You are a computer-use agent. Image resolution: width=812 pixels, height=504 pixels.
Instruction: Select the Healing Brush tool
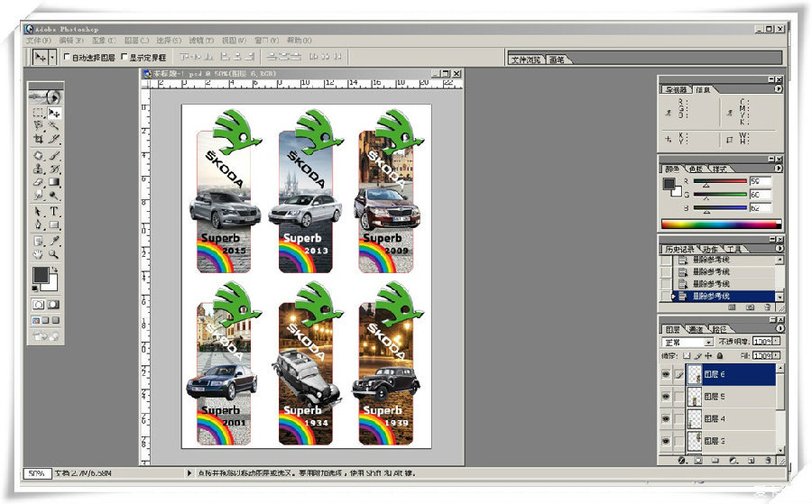[38, 155]
